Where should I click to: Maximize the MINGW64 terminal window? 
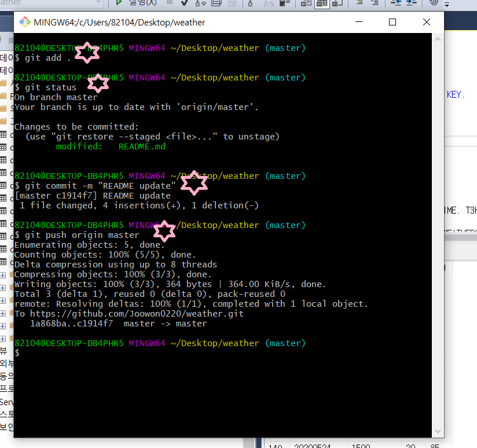392,22
